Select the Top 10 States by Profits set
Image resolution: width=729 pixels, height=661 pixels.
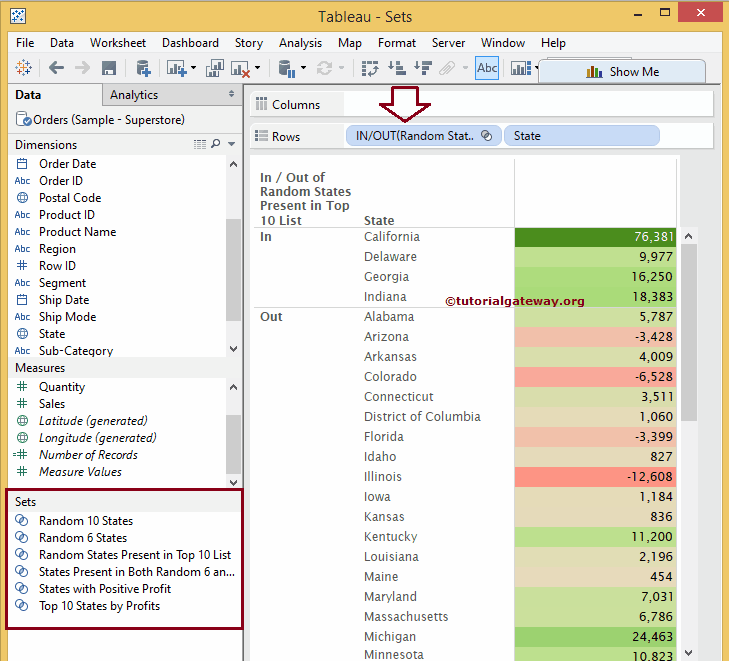coord(99,606)
